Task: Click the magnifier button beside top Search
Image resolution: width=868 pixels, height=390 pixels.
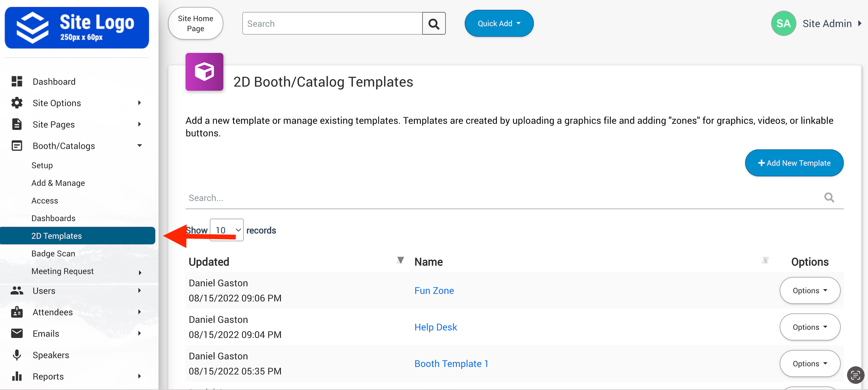Action: click(x=434, y=23)
